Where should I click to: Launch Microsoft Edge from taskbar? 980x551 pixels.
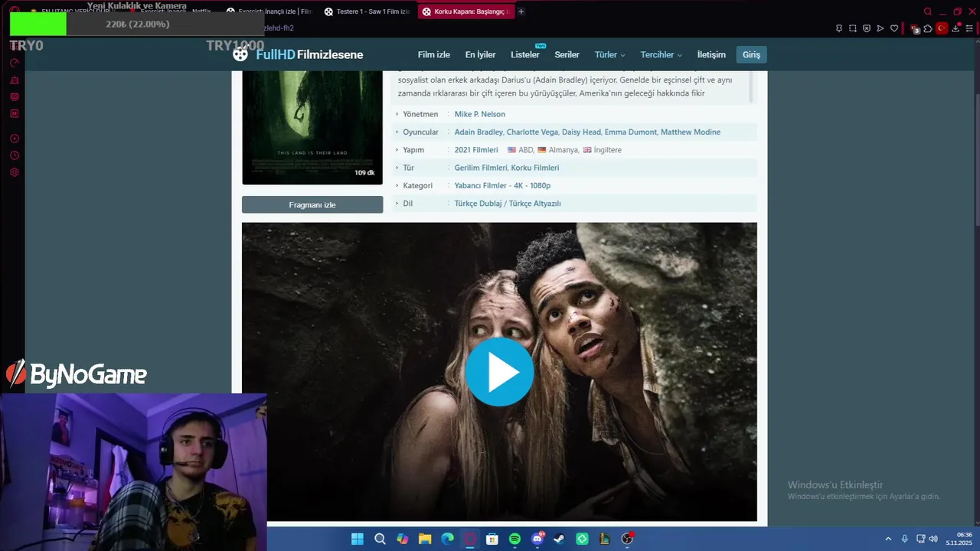pos(447,539)
